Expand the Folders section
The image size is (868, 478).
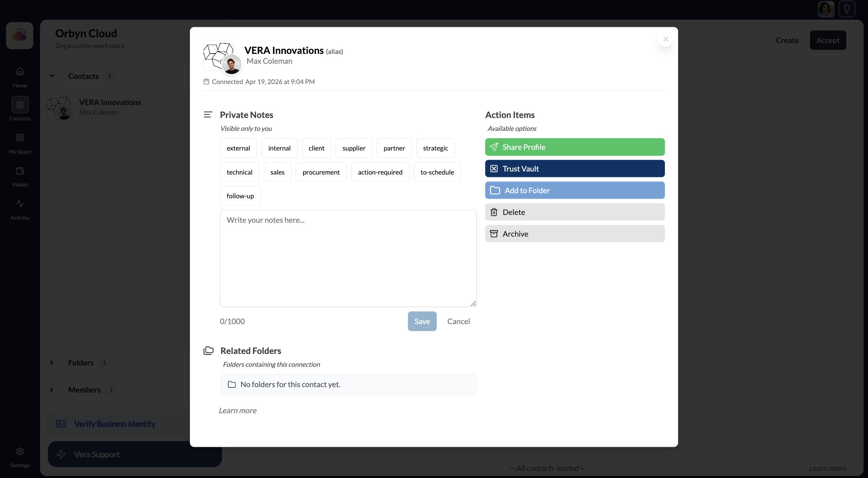(x=52, y=363)
